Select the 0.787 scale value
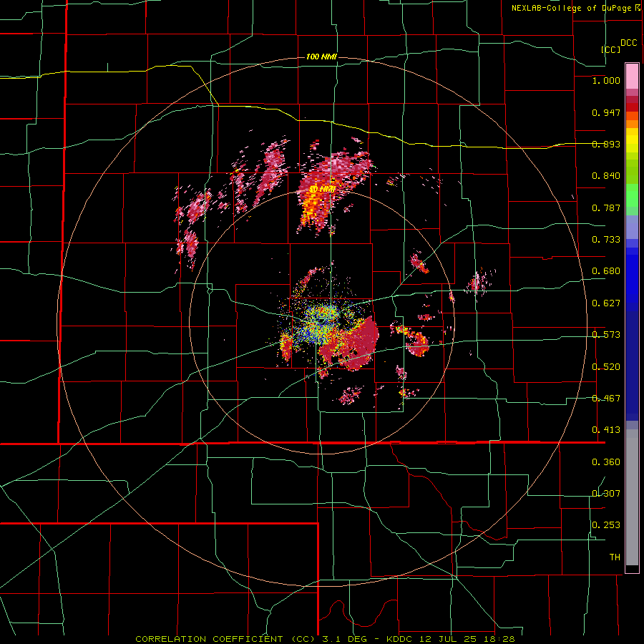 (x=606, y=208)
